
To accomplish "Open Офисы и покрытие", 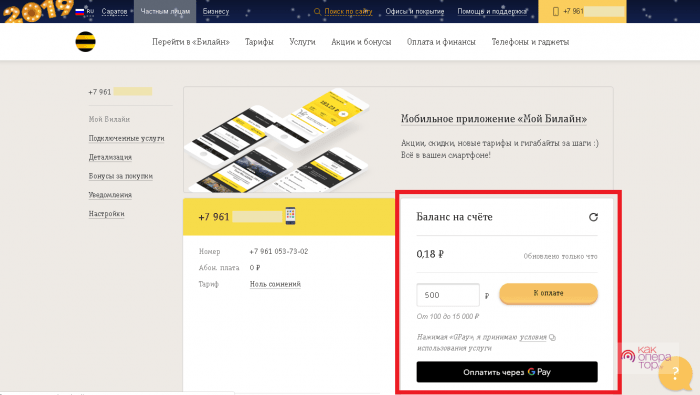I will 415,12.
